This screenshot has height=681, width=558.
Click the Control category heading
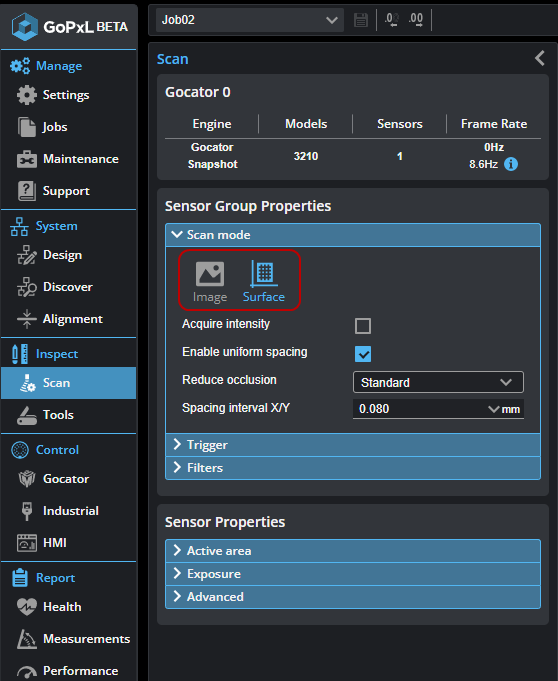pyautogui.click(x=57, y=450)
